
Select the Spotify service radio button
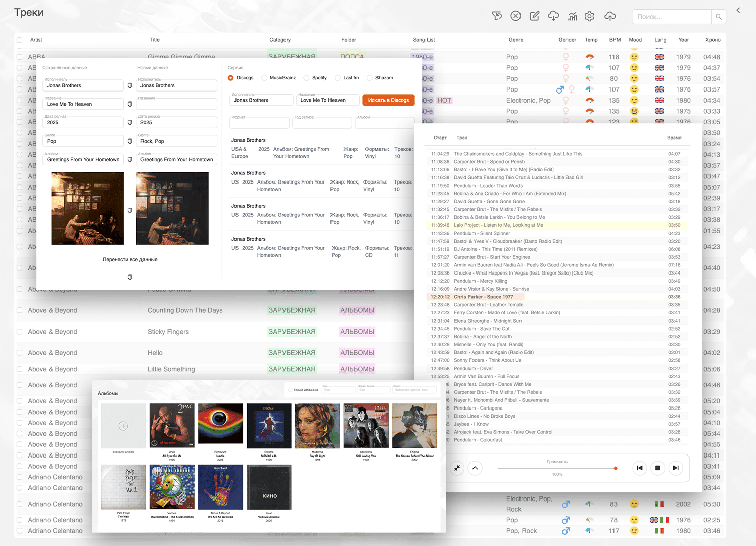(x=306, y=78)
